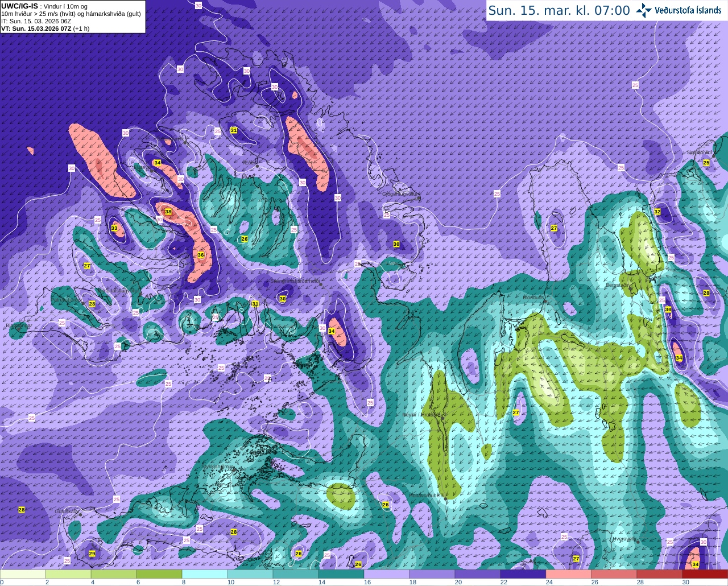
Task: Click the 32 m/s gust marker north of Bergstaðir
Action: pyautogui.click(x=657, y=212)
